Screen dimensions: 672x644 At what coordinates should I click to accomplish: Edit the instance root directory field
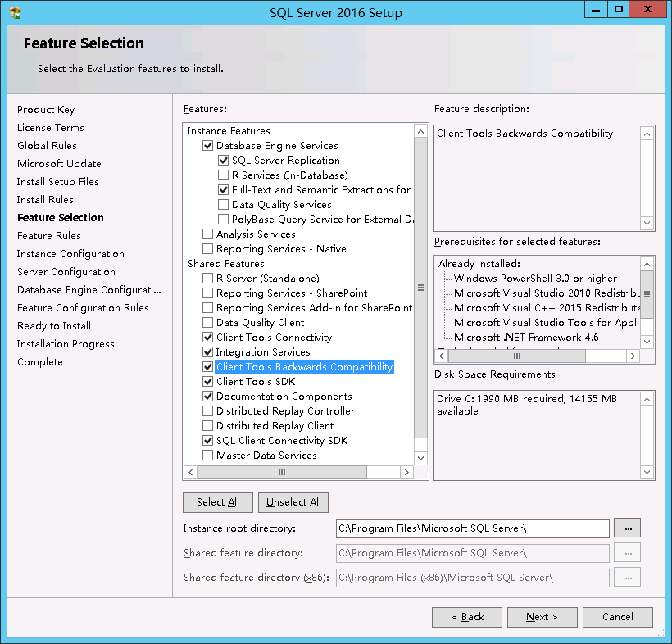point(473,528)
